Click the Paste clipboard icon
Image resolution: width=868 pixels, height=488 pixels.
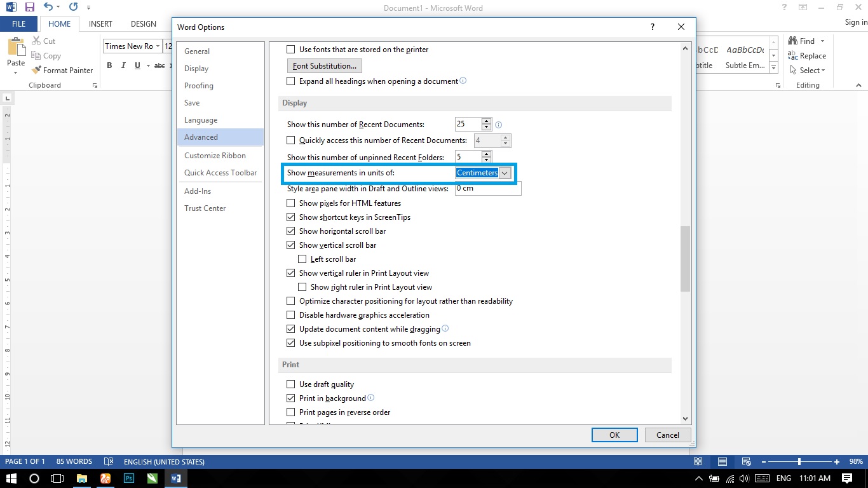(16, 46)
